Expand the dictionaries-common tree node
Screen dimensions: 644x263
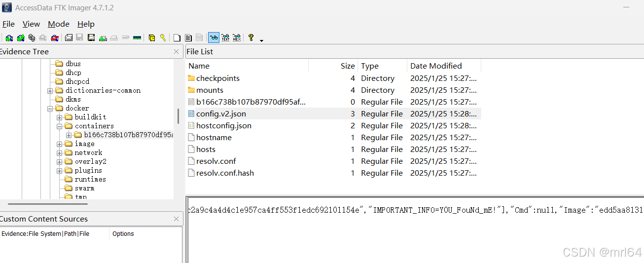[x=50, y=91]
